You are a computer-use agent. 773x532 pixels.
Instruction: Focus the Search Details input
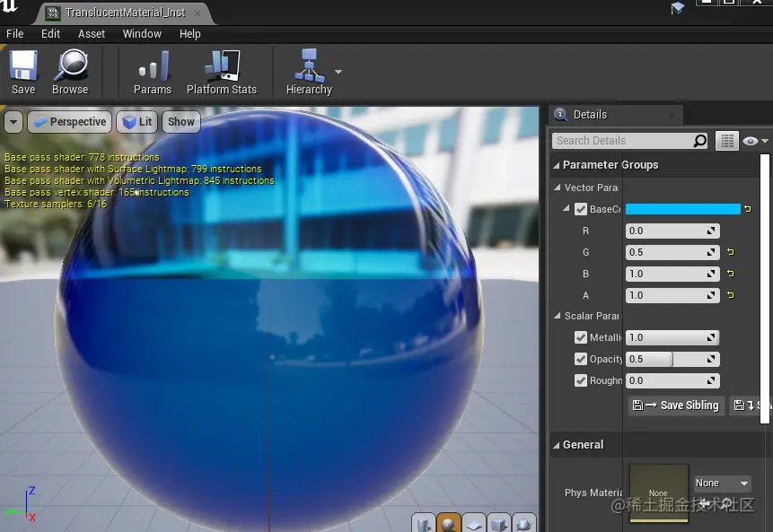point(623,141)
